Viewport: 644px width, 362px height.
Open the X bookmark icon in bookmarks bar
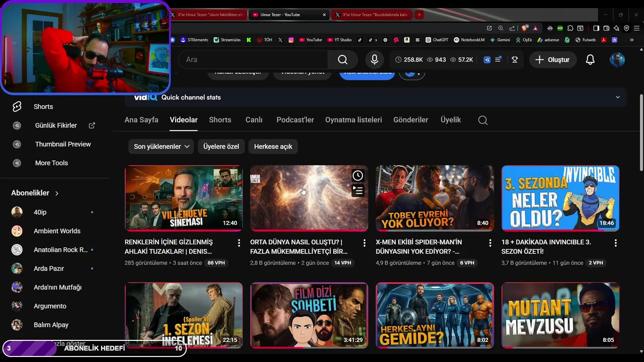280,40
